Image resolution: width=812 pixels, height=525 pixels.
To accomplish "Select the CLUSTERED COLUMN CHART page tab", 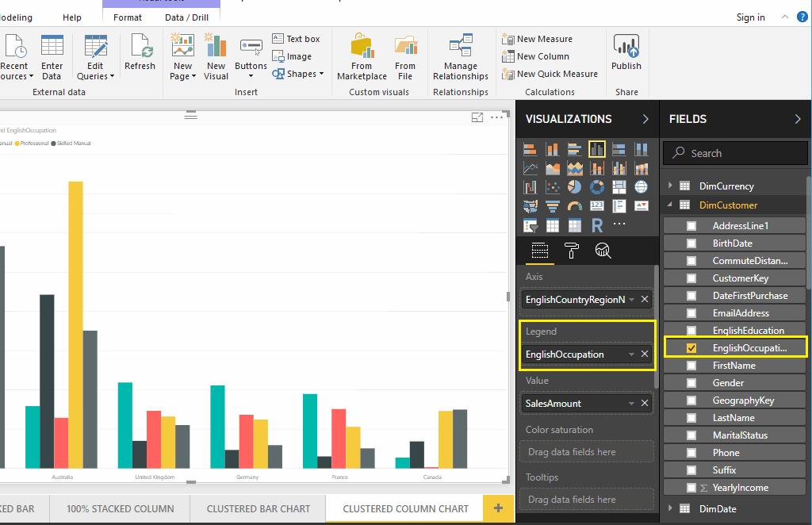I will click(405, 509).
